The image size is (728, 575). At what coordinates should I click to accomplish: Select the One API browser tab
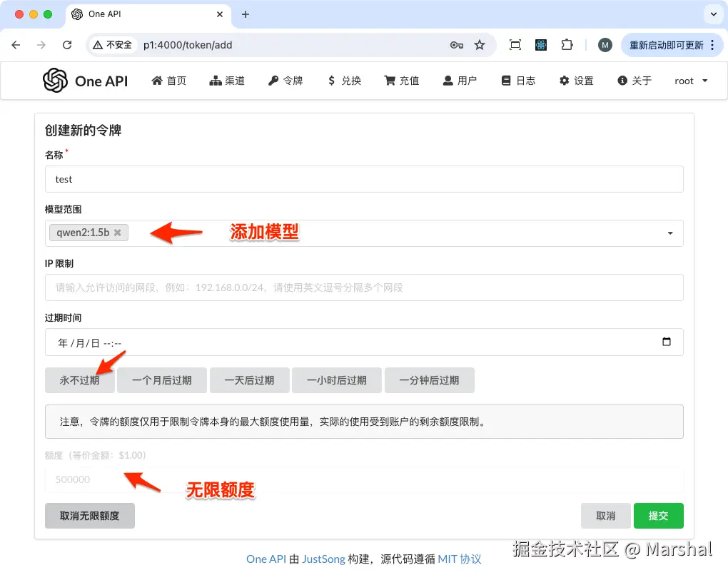[147, 14]
